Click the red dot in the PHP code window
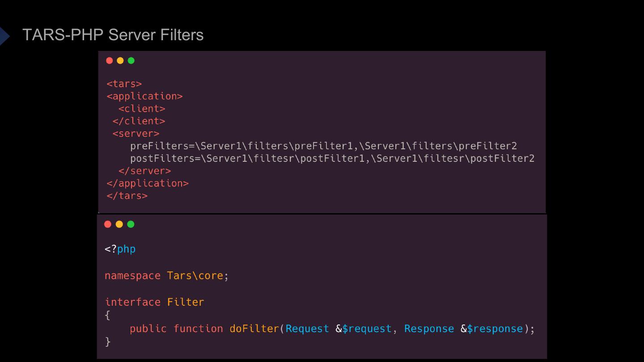This screenshot has width=644, height=362. tap(108, 224)
